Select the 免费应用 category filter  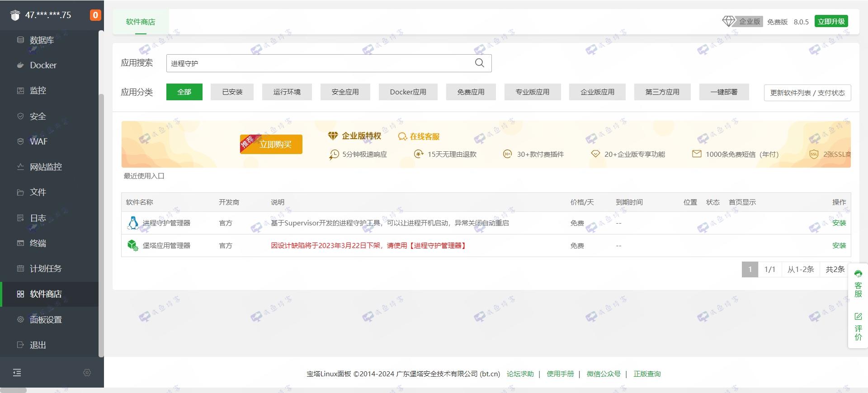tap(471, 92)
